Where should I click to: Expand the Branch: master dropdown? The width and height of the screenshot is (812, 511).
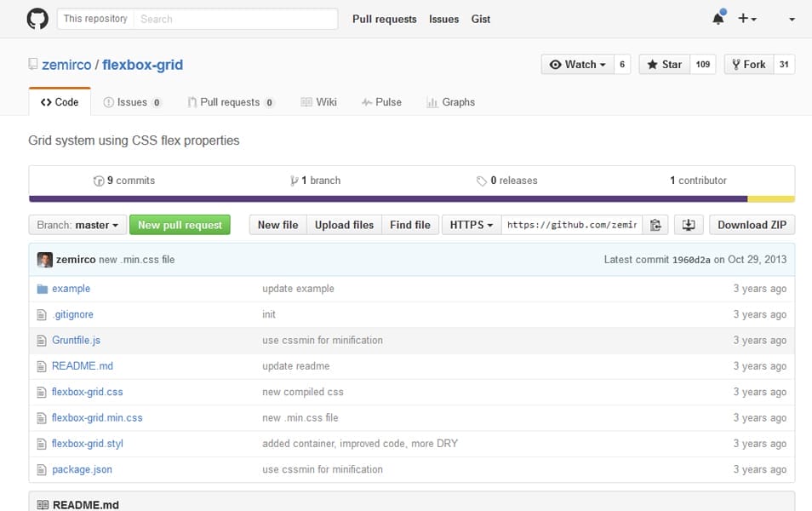pyautogui.click(x=77, y=225)
